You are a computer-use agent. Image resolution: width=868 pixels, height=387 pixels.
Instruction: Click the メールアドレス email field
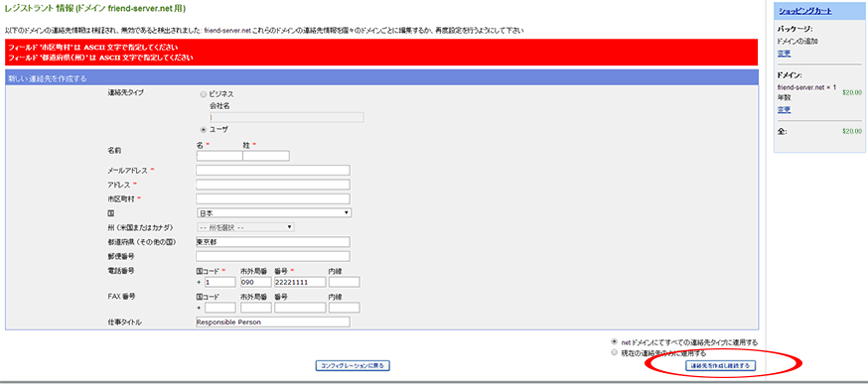273,171
